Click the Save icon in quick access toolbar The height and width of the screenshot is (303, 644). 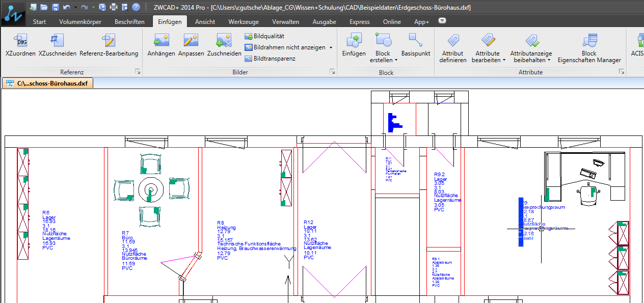[55, 7]
